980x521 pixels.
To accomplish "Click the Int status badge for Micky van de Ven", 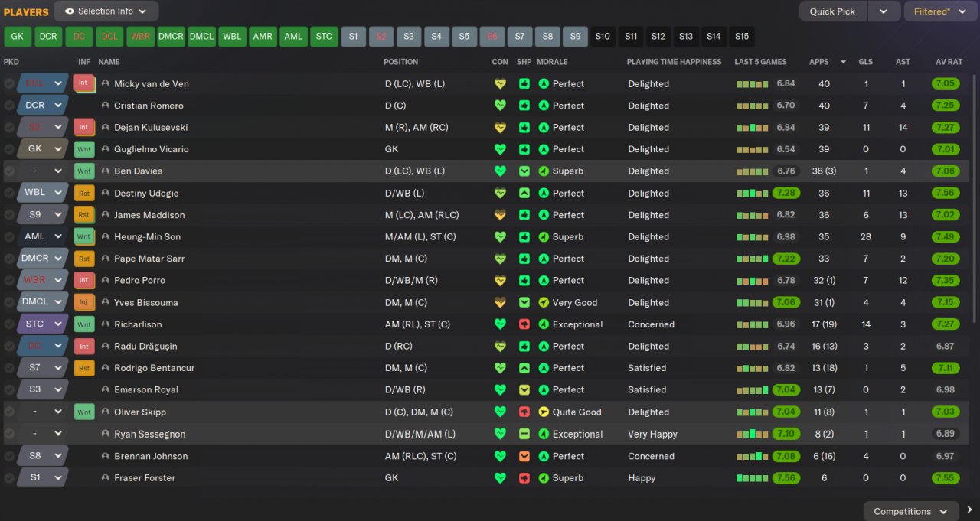I will [83, 83].
